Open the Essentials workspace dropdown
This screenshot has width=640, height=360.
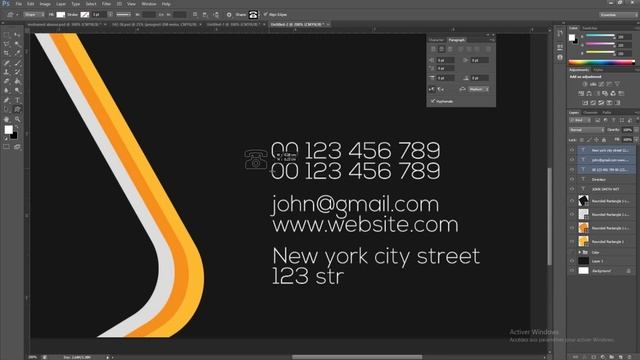click(x=618, y=15)
